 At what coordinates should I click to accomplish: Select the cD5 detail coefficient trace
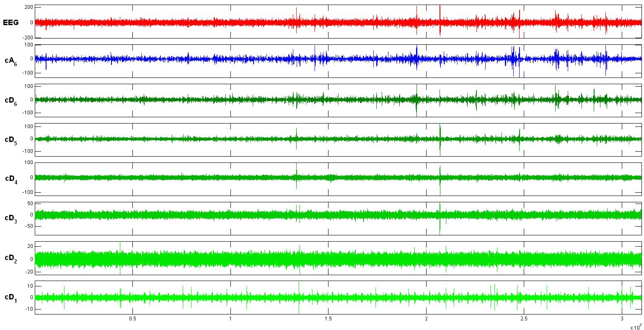coord(338,139)
